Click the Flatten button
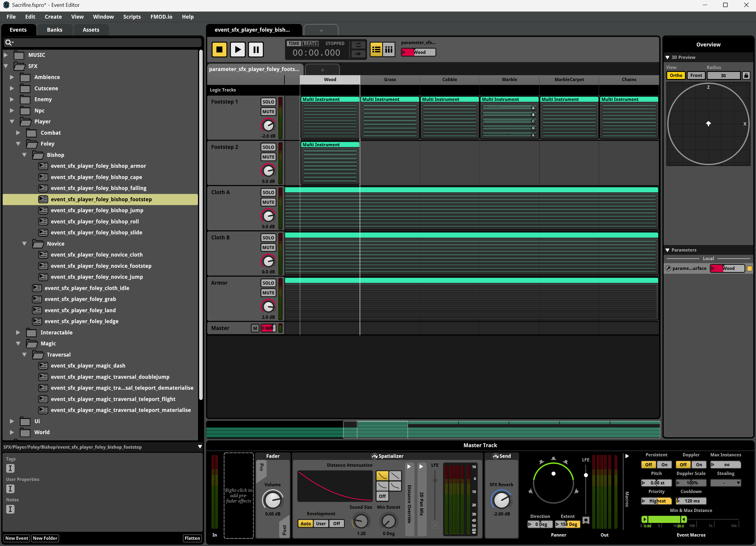 tap(192, 538)
